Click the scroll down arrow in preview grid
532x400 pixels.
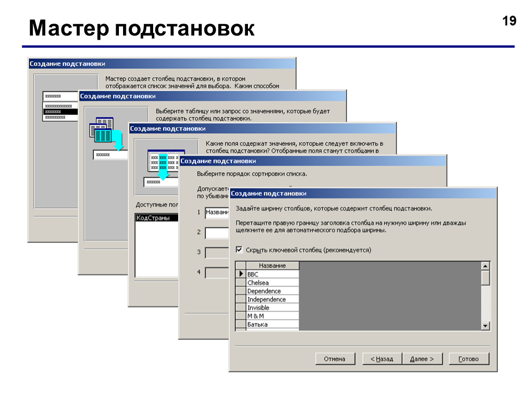pyautogui.click(x=485, y=325)
